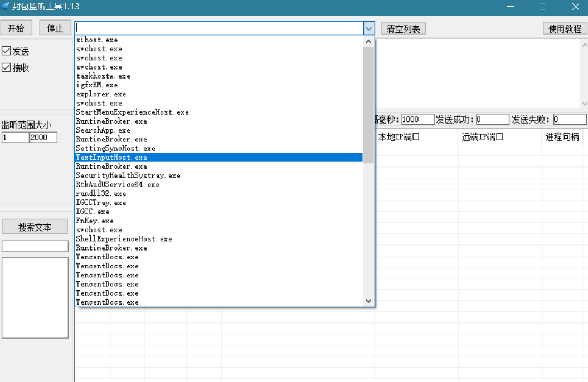The image size is (588, 382).
Task: Click the 停止 button to stop listening
Action: 55,27
